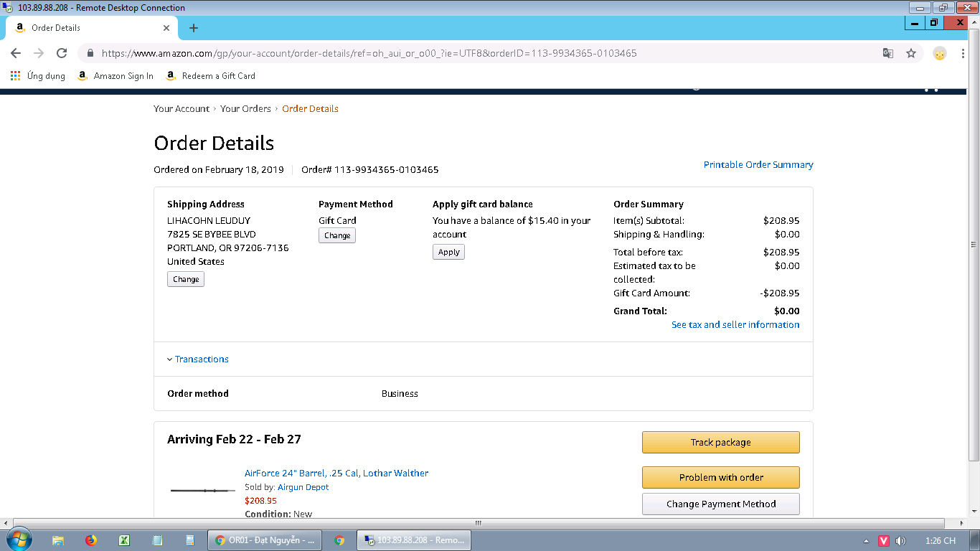
Task: Click the browser back arrow
Action: tap(16, 53)
